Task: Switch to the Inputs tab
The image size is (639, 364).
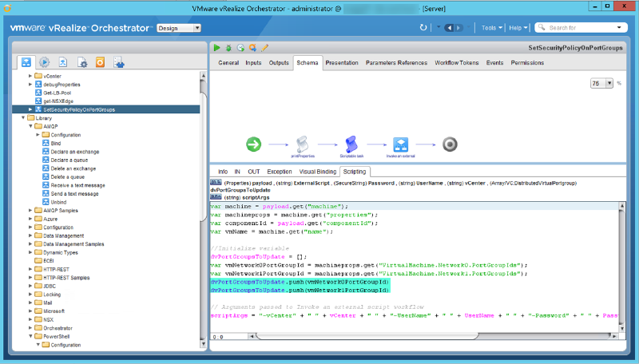Action: coord(253,63)
